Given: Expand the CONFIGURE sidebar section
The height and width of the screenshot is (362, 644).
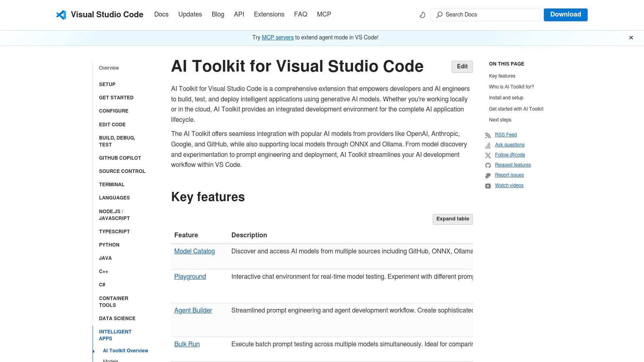Looking at the screenshot, I should pyautogui.click(x=114, y=111).
